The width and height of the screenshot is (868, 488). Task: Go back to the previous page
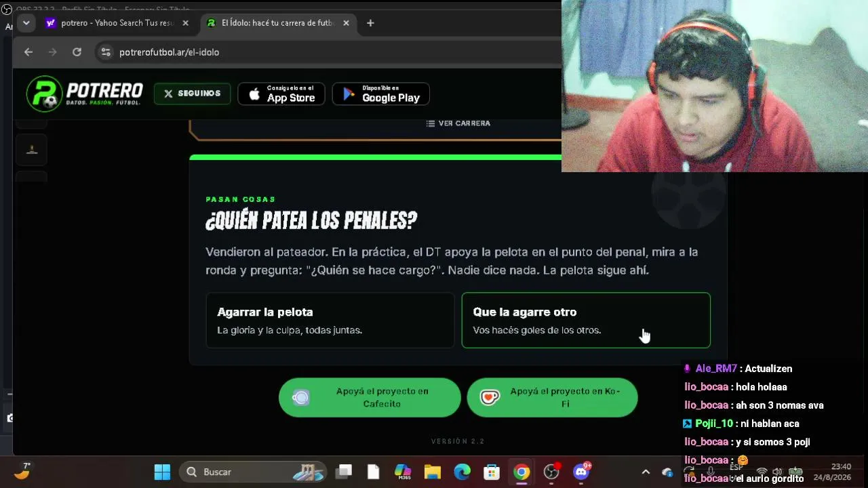point(28,52)
